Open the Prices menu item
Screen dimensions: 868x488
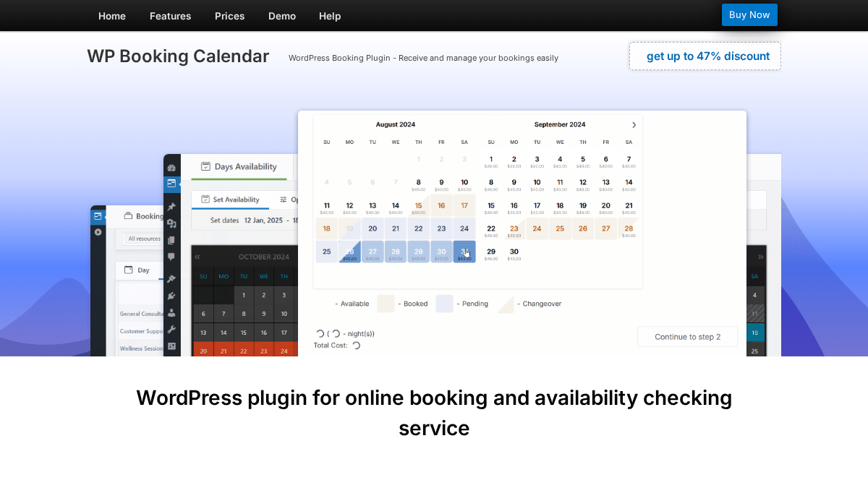(x=230, y=16)
